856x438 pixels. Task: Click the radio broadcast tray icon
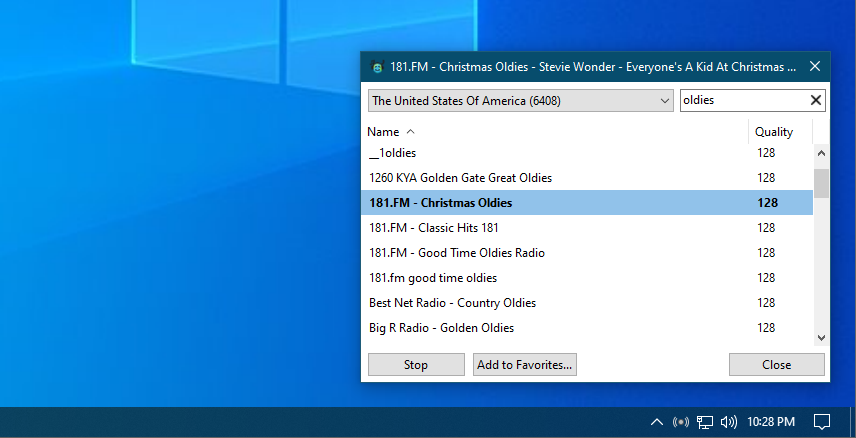pyautogui.click(x=681, y=422)
